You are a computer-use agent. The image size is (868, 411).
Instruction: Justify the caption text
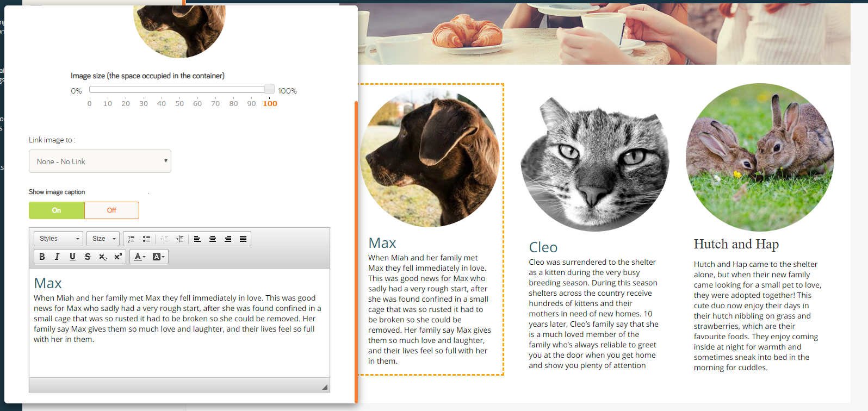point(243,239)
